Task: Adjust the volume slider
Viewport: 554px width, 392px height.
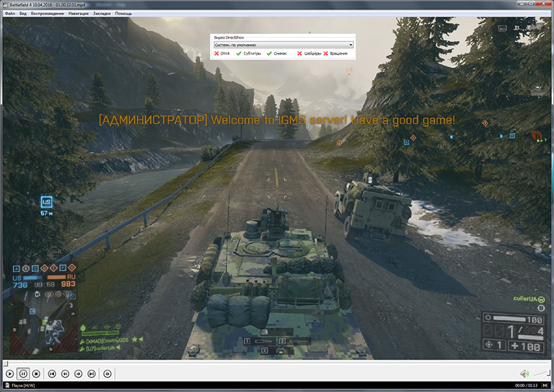Action: tap(542, 373)
